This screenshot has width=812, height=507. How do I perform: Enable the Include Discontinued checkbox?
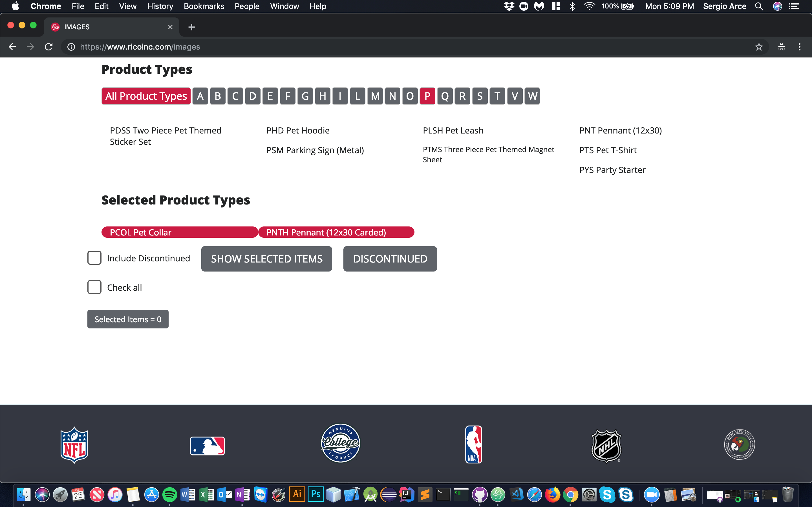tap(94, 258)
